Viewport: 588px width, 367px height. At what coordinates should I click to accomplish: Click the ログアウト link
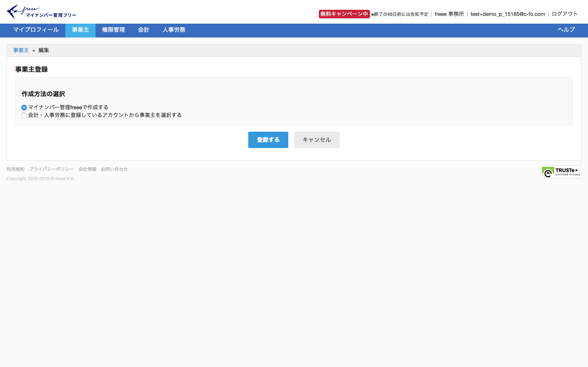[x=564, y=14]
